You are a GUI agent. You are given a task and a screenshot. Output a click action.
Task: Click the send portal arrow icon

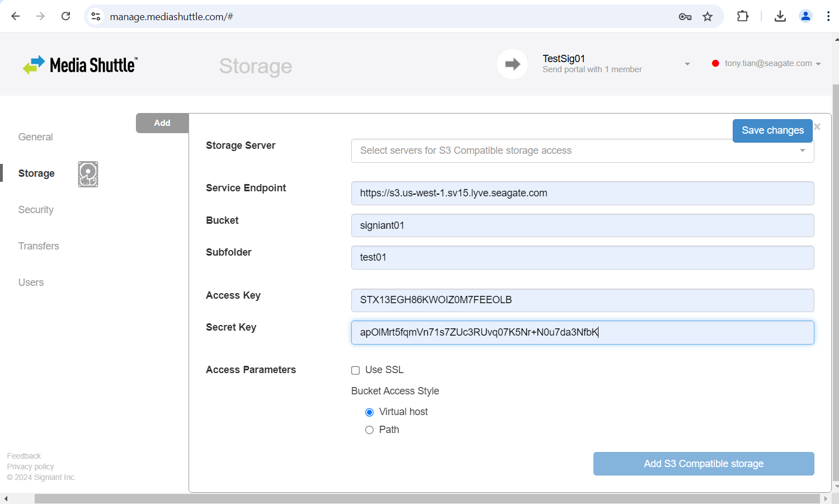(x=512, y=64)
